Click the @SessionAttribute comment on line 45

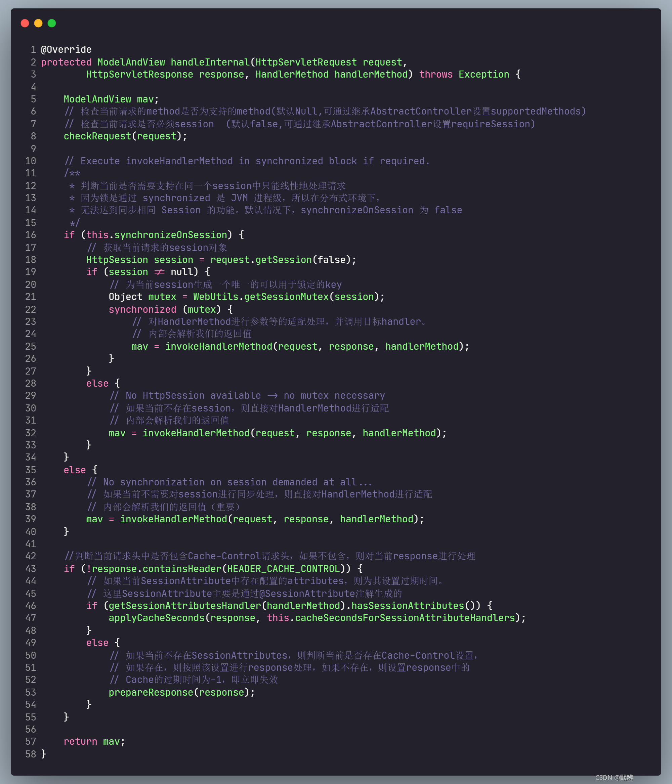[245, 593]
